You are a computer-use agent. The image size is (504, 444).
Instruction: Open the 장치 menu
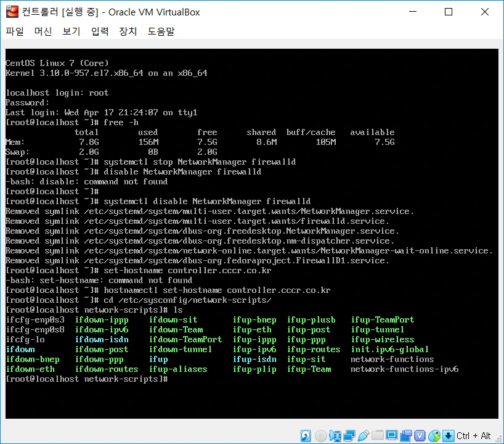[128, 31]
